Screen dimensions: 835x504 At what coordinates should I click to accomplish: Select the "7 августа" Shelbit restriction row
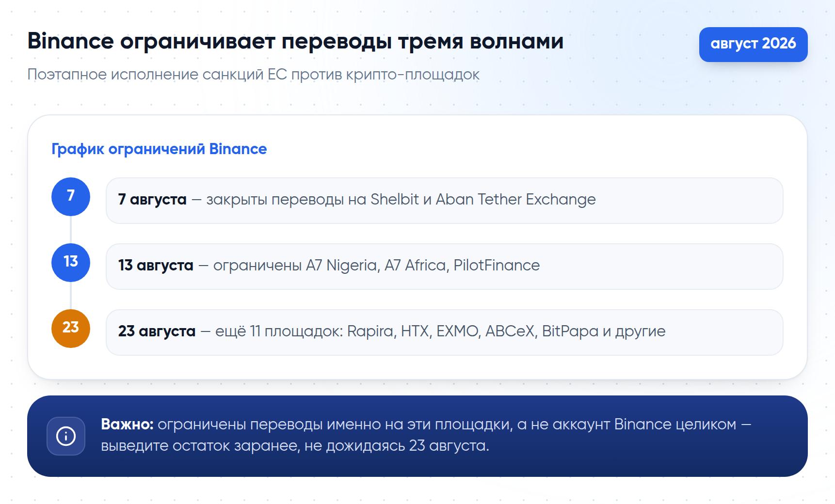tap(444, 201)
